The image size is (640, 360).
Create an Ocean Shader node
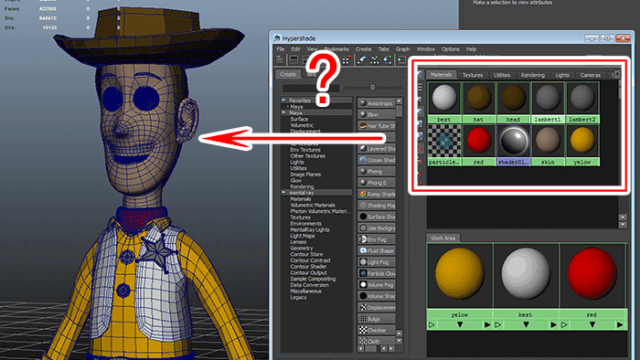[x=376, y=160]
